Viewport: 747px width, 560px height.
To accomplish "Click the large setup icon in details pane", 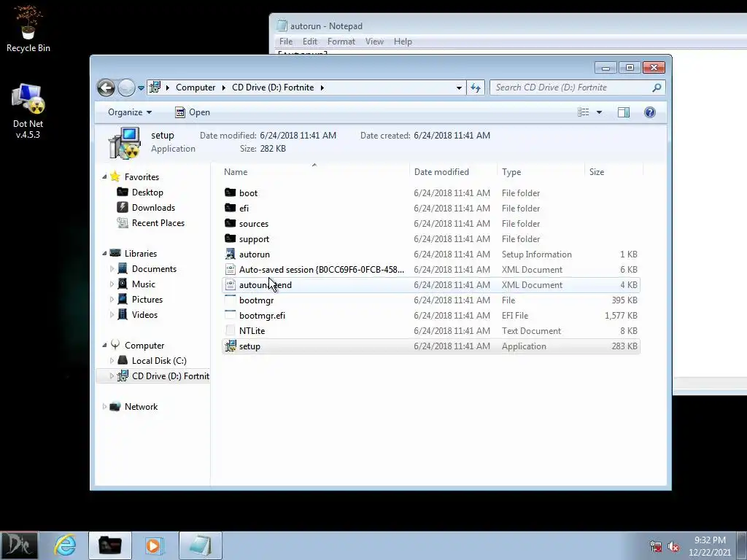I will click(x=124, y=142).
